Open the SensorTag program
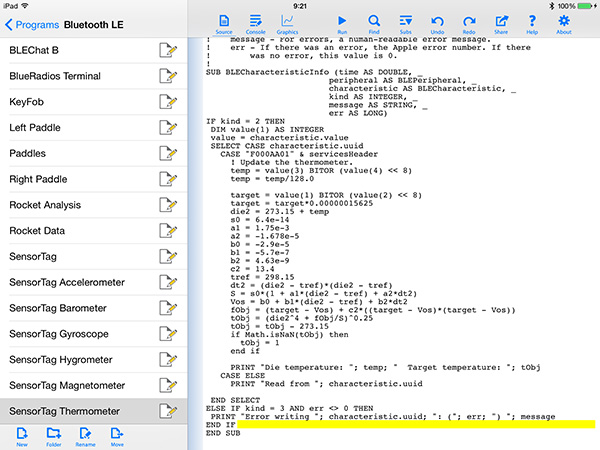 (94, 256)
